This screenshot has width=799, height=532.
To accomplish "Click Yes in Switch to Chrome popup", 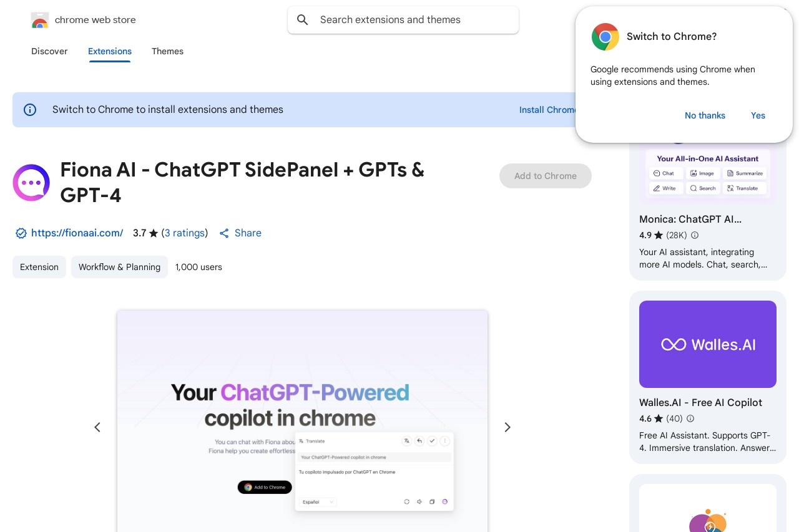I will tap(758, 115).
